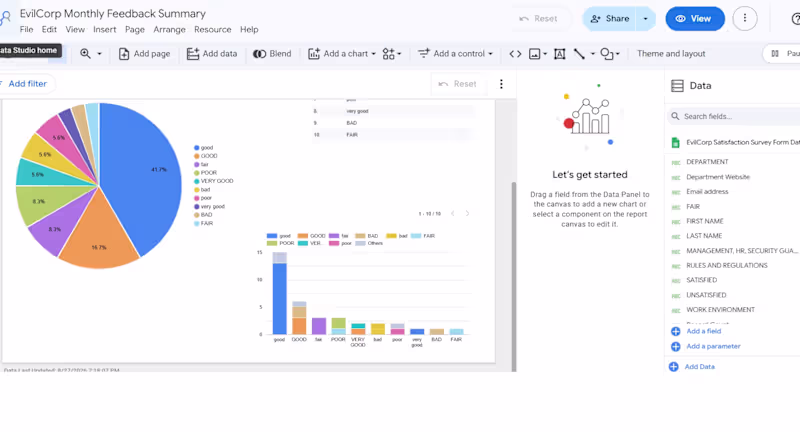The image size is (800, 432).
Task: Click the report title EvilCorp Monthly Feedback Summary
Action: point(113,13)
